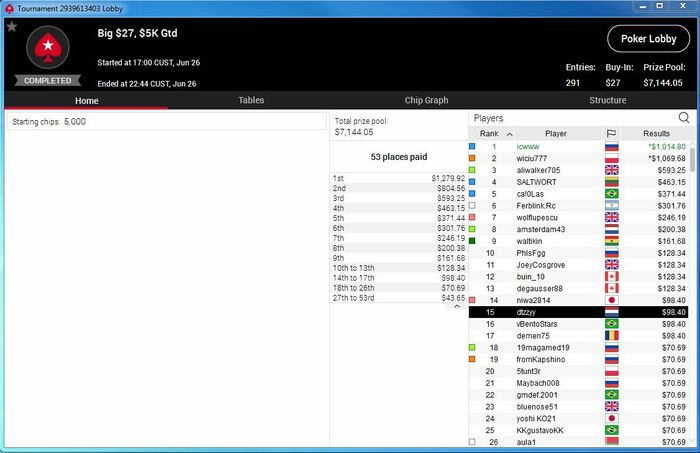Click the Lithuania flag beside SALTWORT
The height and width of the screenshot is (453, 700).
(612, 182)
